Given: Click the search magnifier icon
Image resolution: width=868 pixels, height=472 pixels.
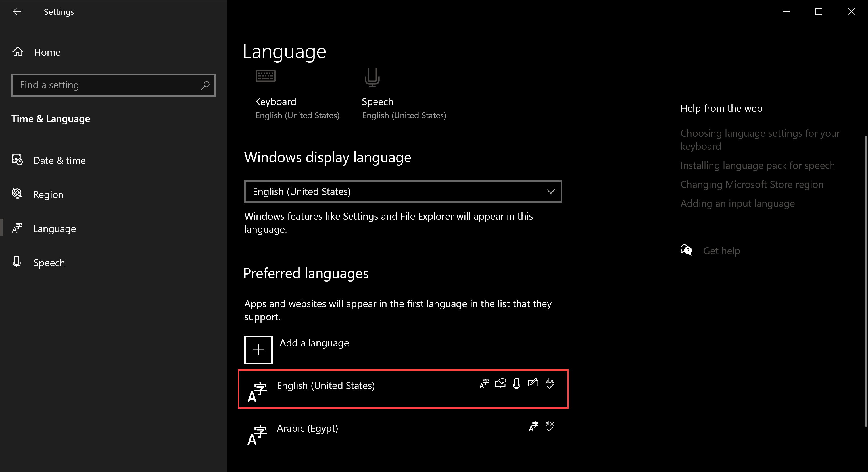Looking at the screenshot, I should click(205, 85).
